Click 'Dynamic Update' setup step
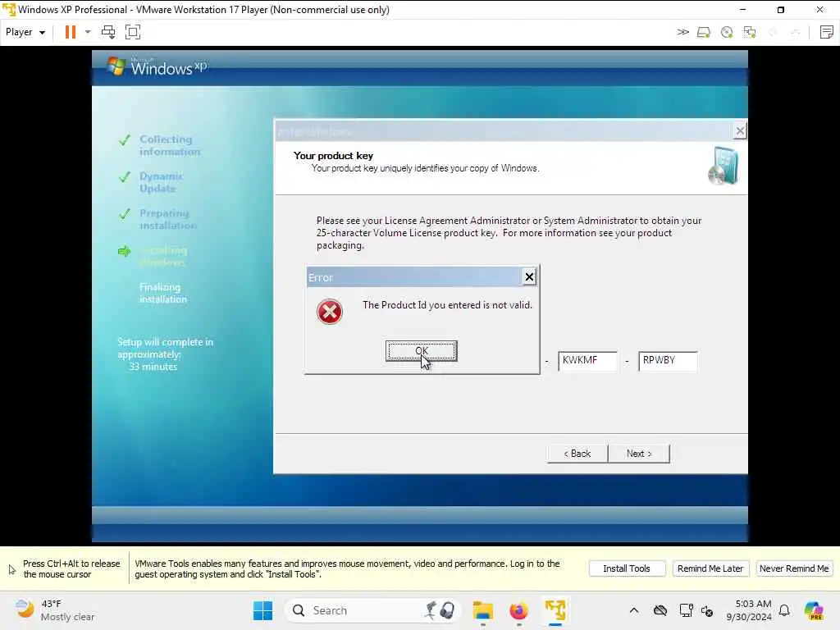Image resolution: width=840 pixels, height=630 pixels. tap(162, 182)
